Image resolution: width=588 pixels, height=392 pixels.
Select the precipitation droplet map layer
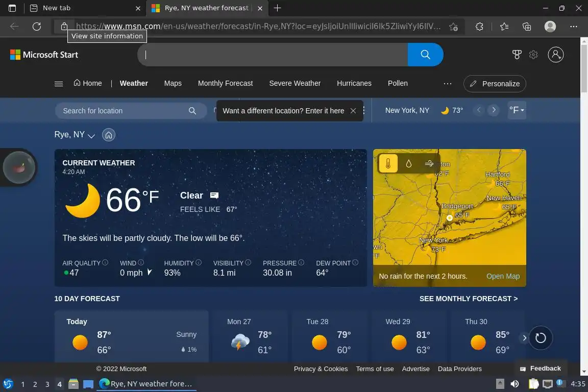(x=409, y=163)
